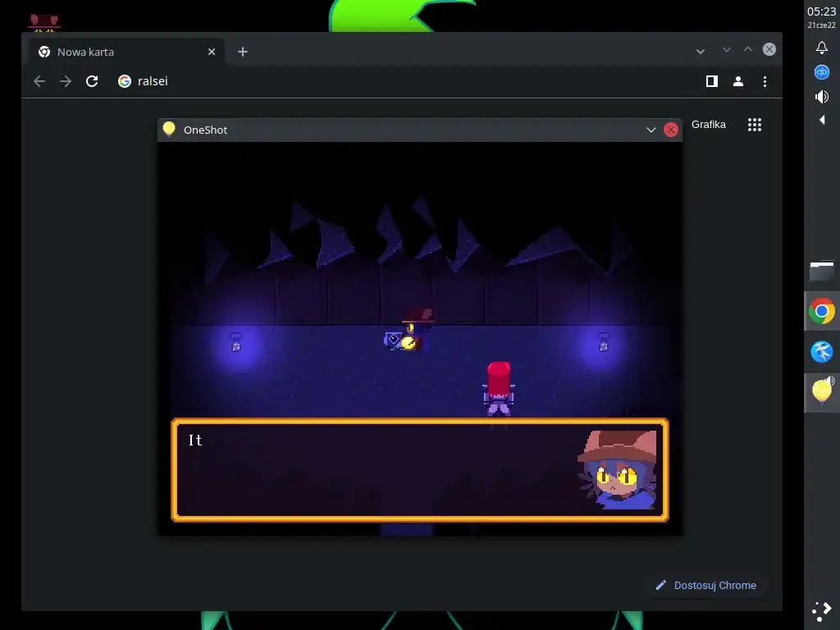Minimize the Chrome window
Viewport: 840px width, 630px height.
tap(727, 50)
